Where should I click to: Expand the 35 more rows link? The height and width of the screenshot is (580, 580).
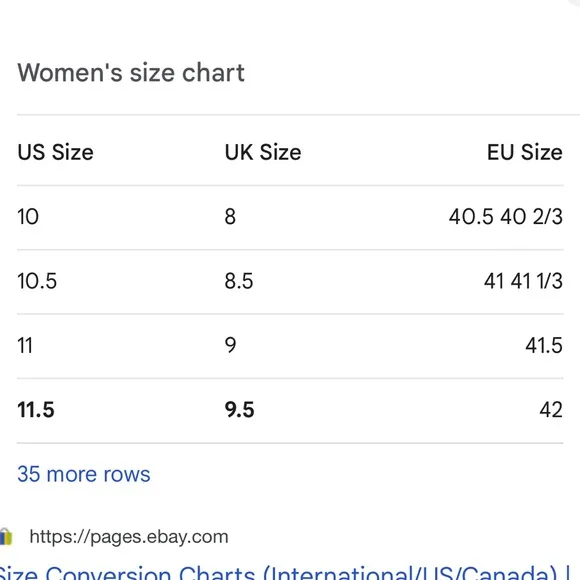coord(84,474)
